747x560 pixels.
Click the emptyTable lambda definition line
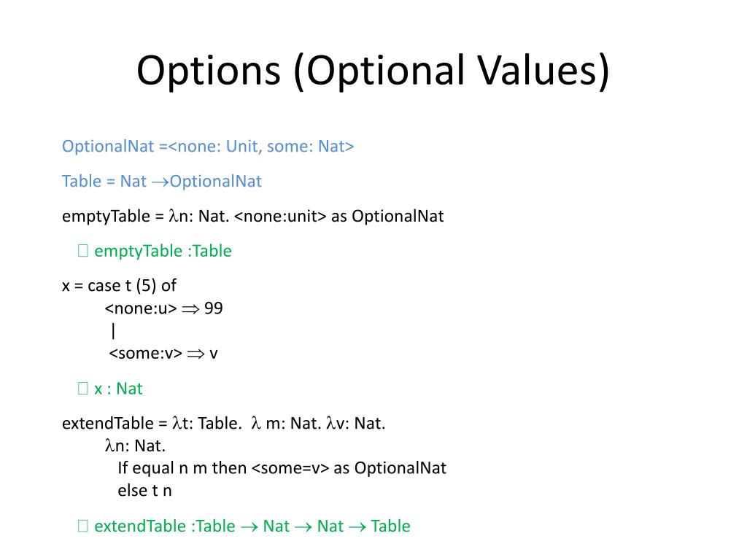click(x=253, y=216)
